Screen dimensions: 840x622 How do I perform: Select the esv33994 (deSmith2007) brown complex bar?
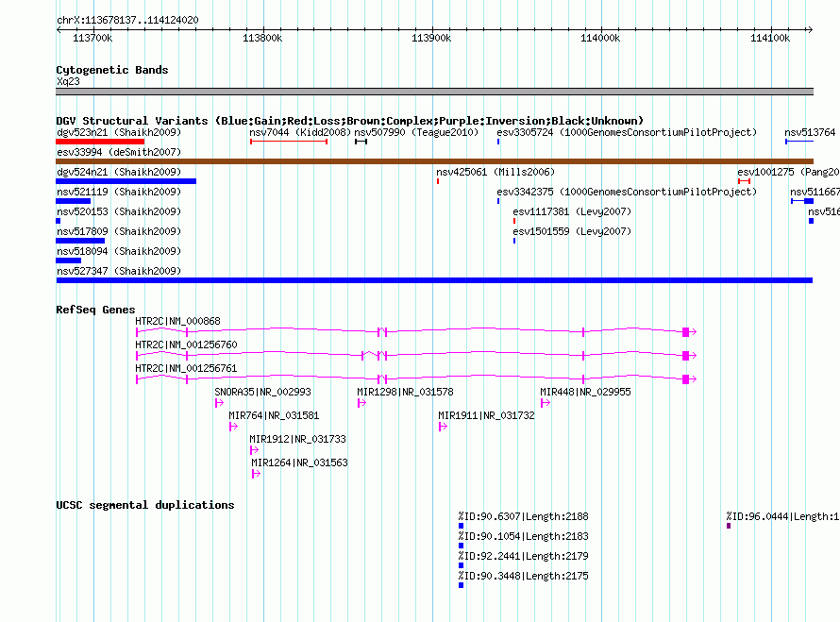[434, 161]
